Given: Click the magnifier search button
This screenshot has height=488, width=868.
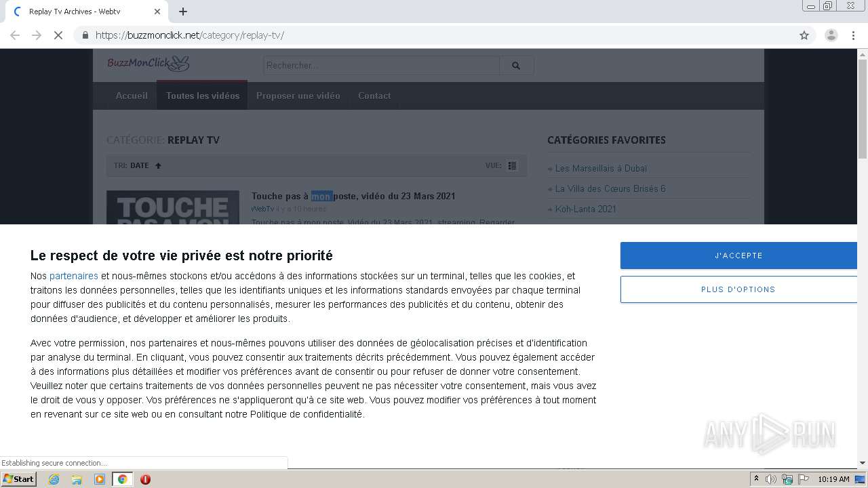Looking at the screenshot, I should (517, 65).
